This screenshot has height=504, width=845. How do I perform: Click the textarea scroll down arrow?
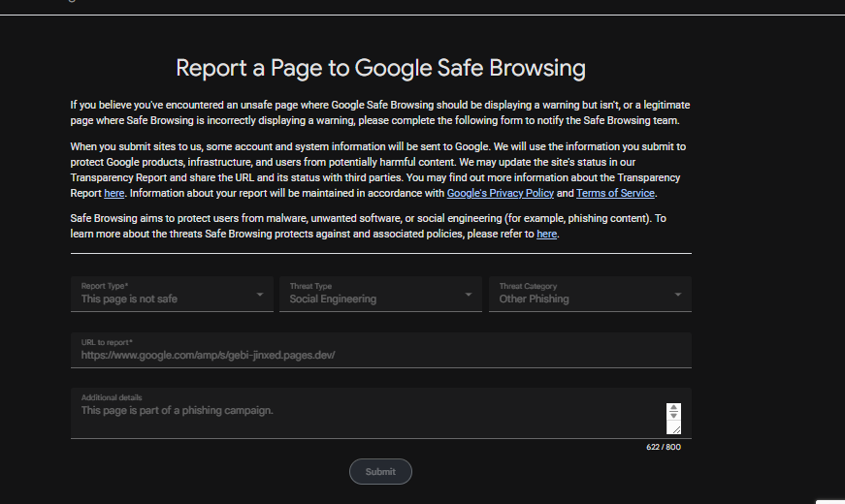click(x=673, y=416)
